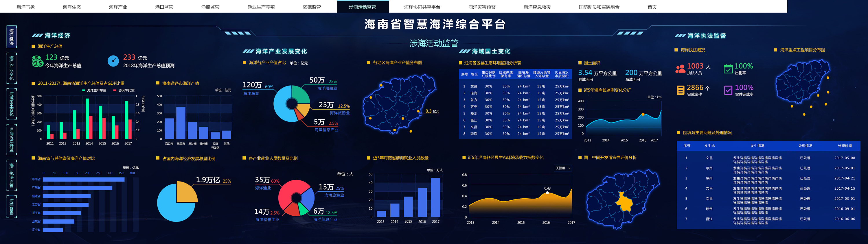868x244 pixels.
Task: Click the 处理时间 header in the reclamation table
Action: tap(845, 146)
